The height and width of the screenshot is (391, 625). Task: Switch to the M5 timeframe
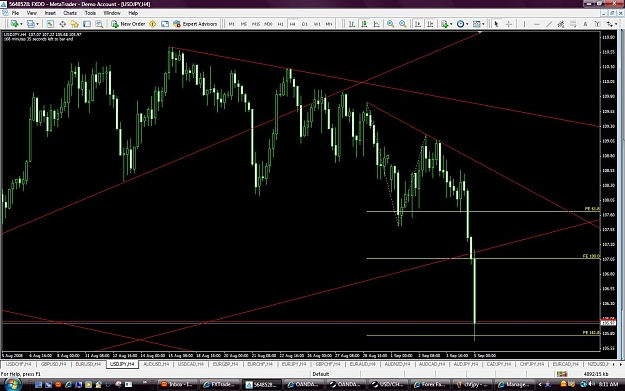(244, 24)
